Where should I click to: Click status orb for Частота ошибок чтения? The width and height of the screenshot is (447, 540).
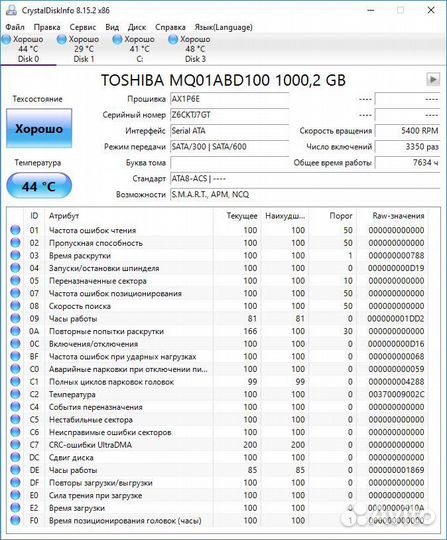(x=15, y=230)
